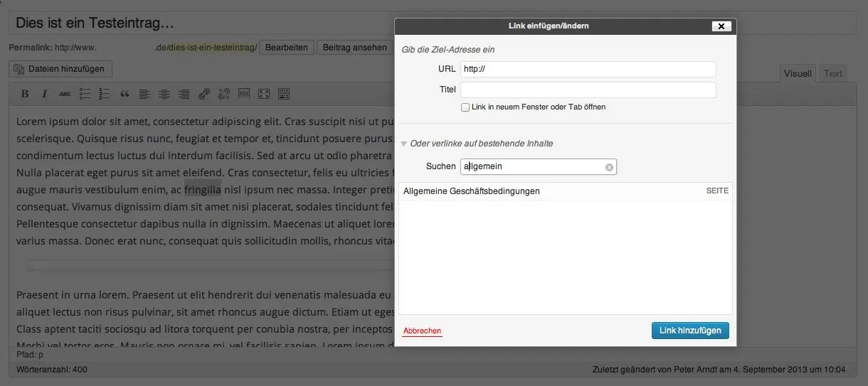This screenshot has height=386, width=868.
Task: Toggle italic formatting in editor toolbar
Action: tap(44, 94)
